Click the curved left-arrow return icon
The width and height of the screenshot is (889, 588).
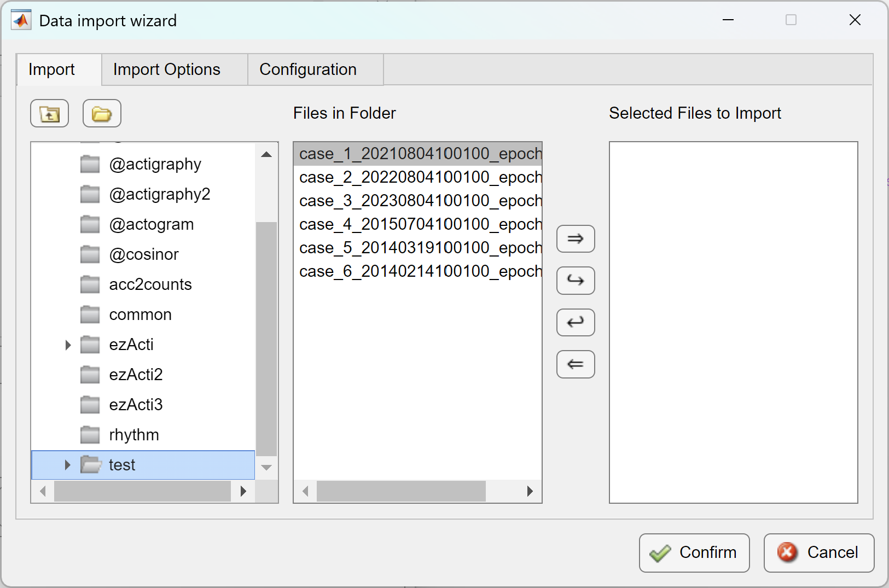pyautogui.click(x=575, y=322)
